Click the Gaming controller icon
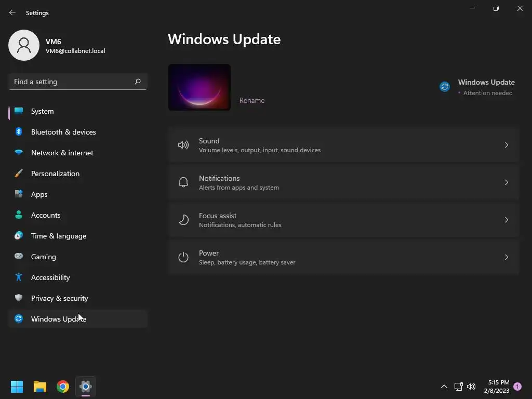 pyautogui.click(x=19, y=256)
